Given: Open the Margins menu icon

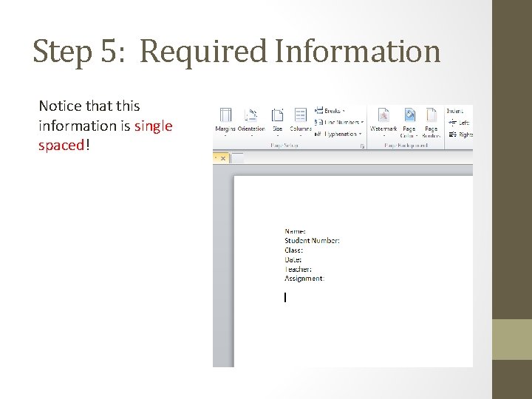Looking at the screenshot, I should coord(225,115).
